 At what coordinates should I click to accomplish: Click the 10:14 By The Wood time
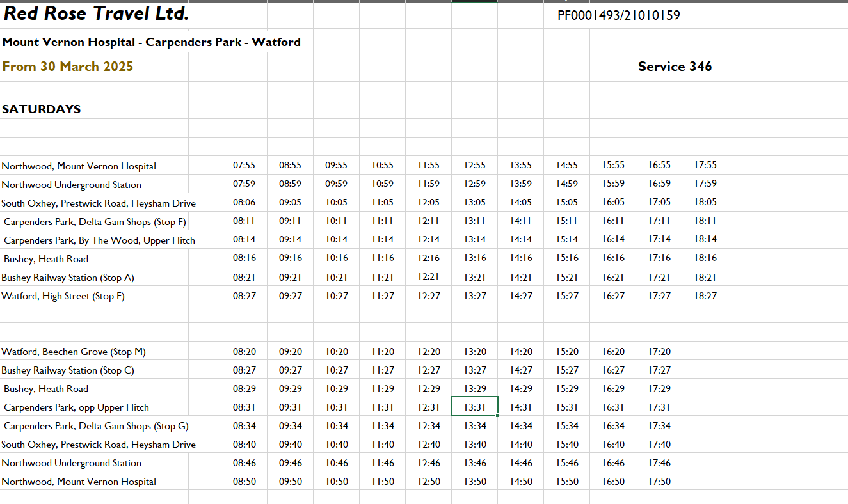(x=337, y=239)
